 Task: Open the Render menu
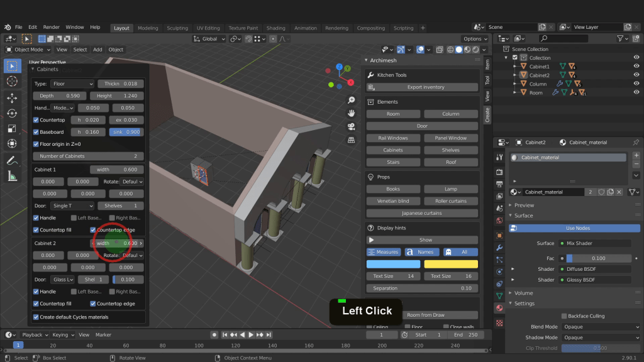pyautogui.click(x=52, y=28)
